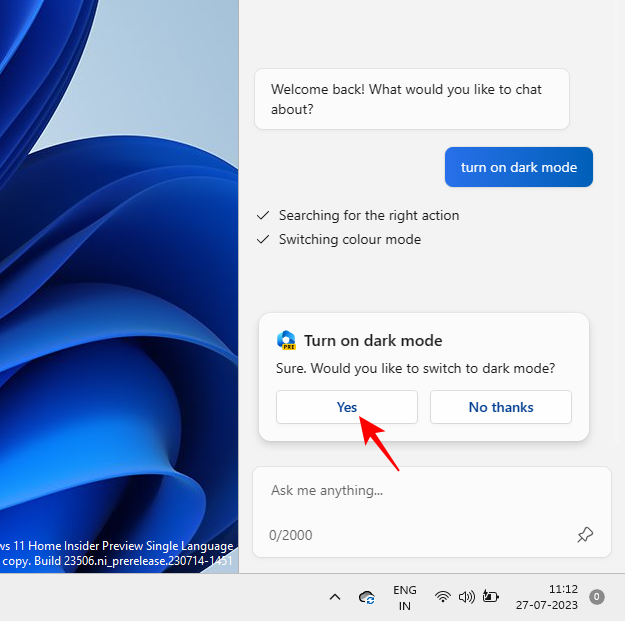Open the ENG IN language switcher

pyautogui.click(x=404, y=597)
